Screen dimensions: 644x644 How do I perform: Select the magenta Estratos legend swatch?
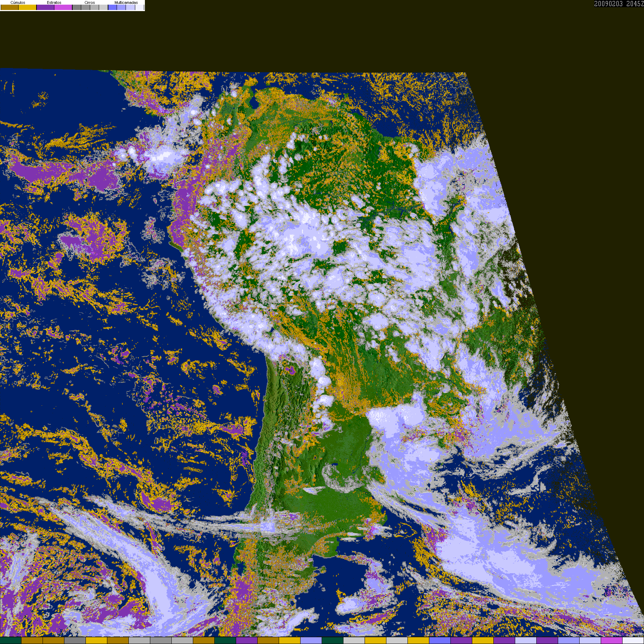point(63,7)
